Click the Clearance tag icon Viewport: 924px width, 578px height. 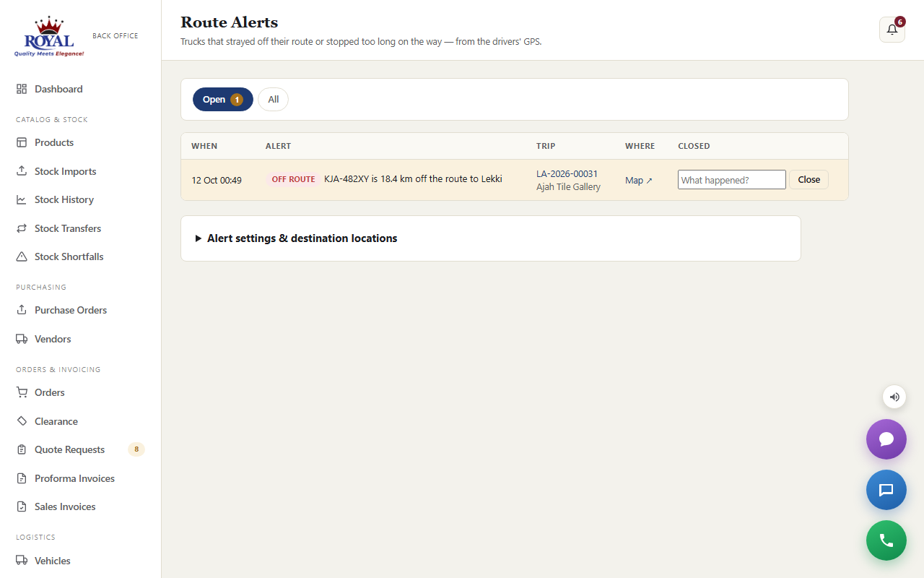coord(22,421)
